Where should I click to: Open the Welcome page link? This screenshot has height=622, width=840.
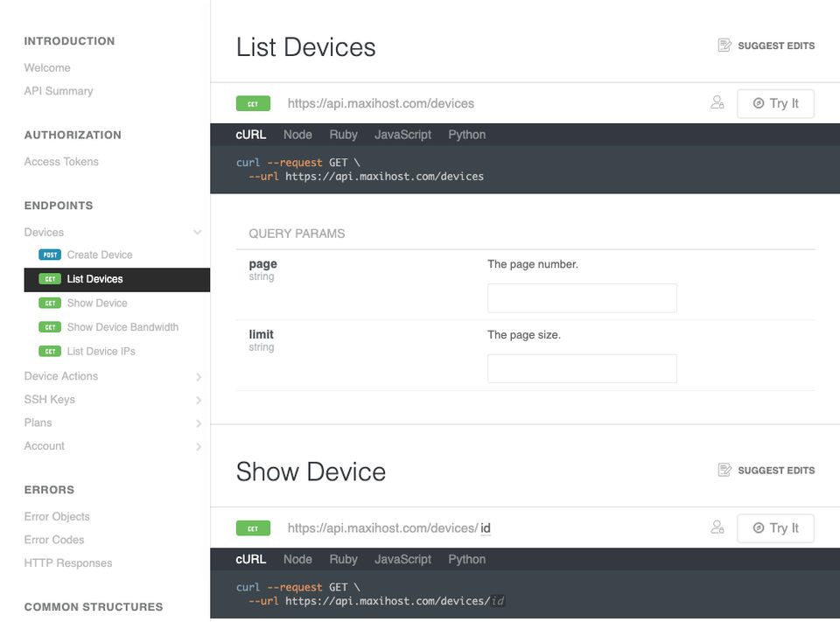pos(47,68)
